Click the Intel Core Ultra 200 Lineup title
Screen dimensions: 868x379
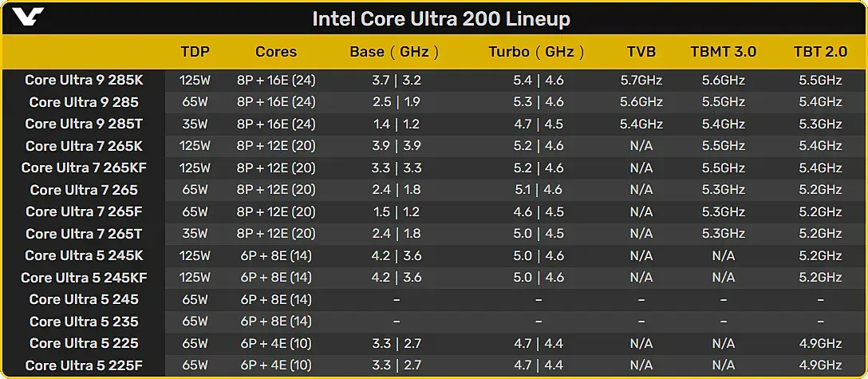pyautogui.click(x=440, y=18)
